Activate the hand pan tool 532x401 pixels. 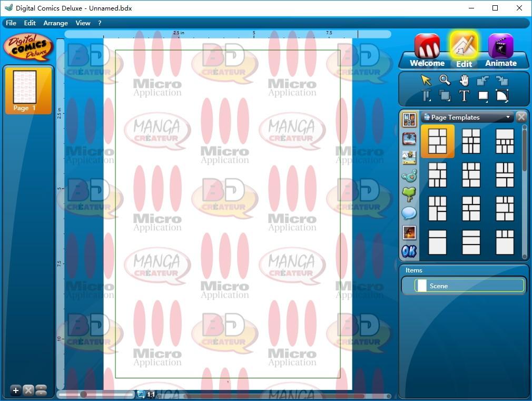(x=464, y=81)
